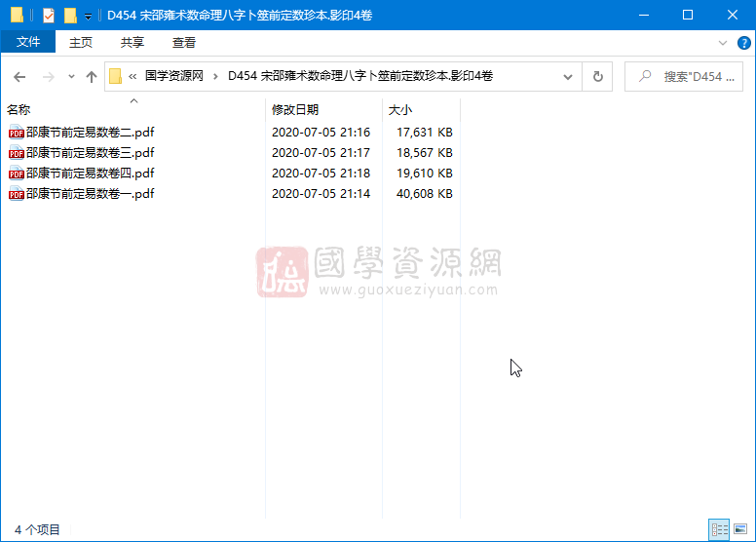Switch to the 查看 ribbon tab

pos(184,43)
